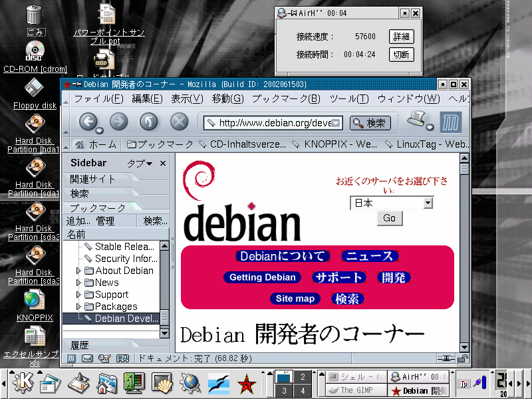Image resolution: width=532 pixels, height=399 pixels.
Task: Toggle sticky pin on Mozilla window title bar
Action: point(76,84)
